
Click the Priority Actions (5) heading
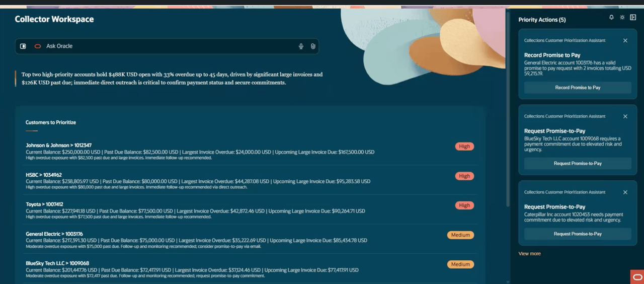point(542,20)
